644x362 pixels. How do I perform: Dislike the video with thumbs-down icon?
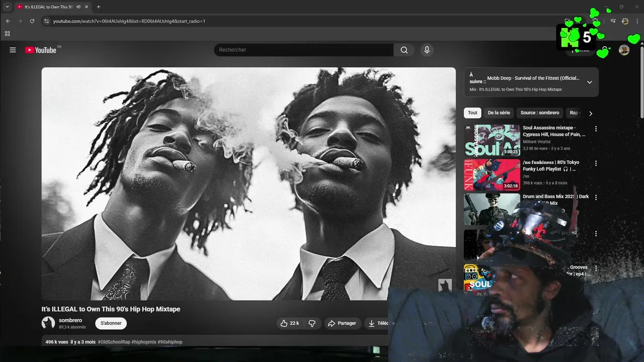click(312, 323)
